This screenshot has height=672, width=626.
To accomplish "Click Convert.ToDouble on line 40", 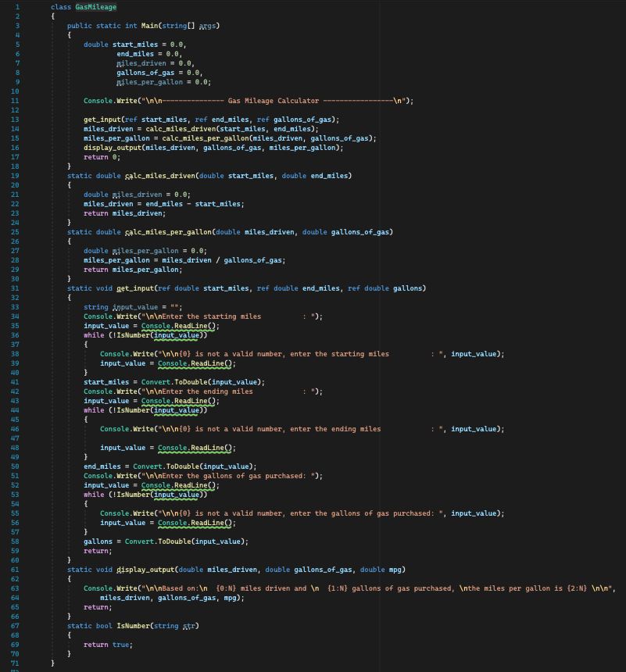I will pyautogui.click(x=176, y=381).
